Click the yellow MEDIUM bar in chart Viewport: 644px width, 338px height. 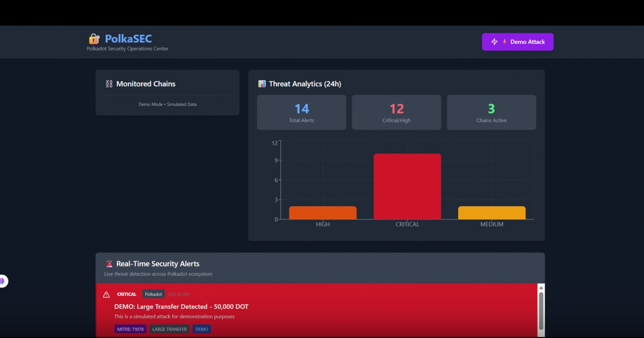[x=492, y=213]
